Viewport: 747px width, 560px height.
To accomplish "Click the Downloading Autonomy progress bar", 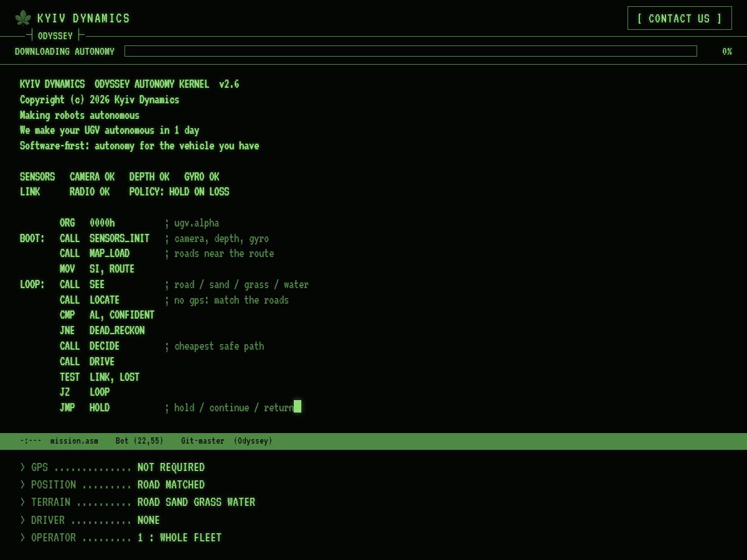I will point(411,51).
